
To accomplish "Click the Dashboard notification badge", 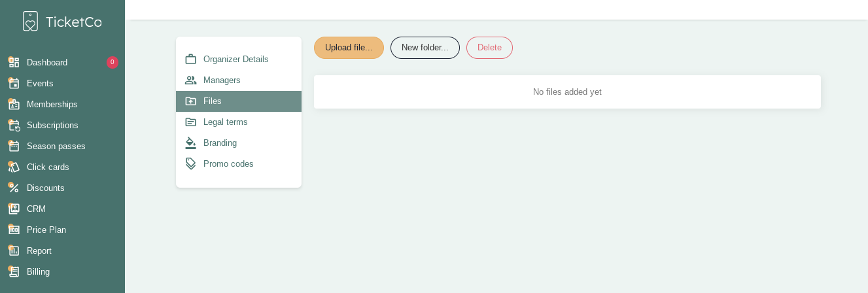I will click(113, 62).
